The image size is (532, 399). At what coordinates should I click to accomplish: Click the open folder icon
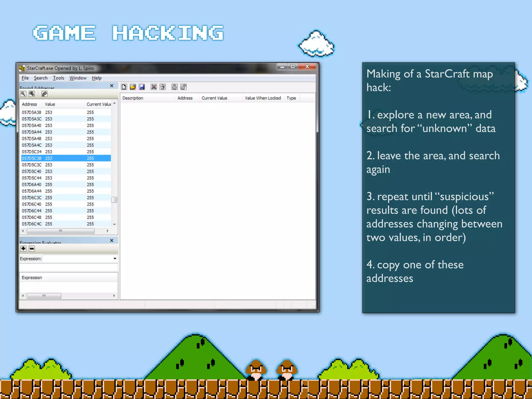[133, 87]
